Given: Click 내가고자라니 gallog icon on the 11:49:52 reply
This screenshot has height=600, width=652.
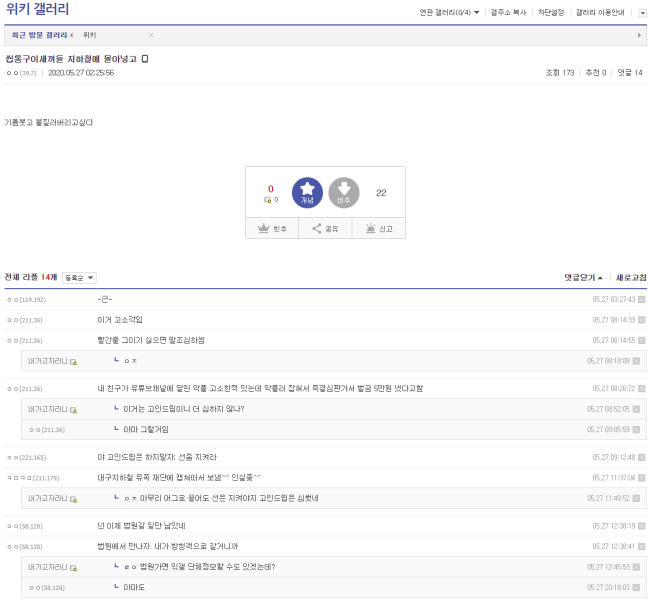Looking at the screenshot, I should point(74,499).
